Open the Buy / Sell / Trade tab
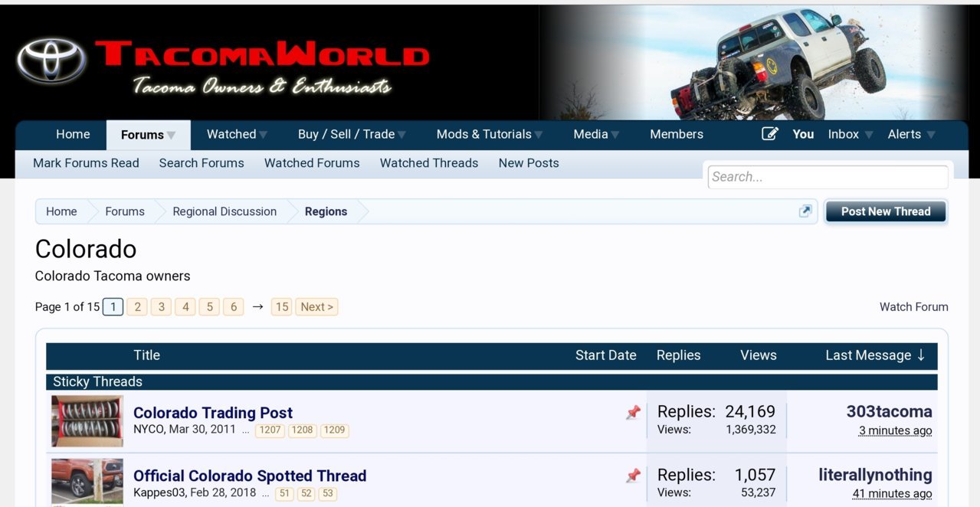 (346, 134)
